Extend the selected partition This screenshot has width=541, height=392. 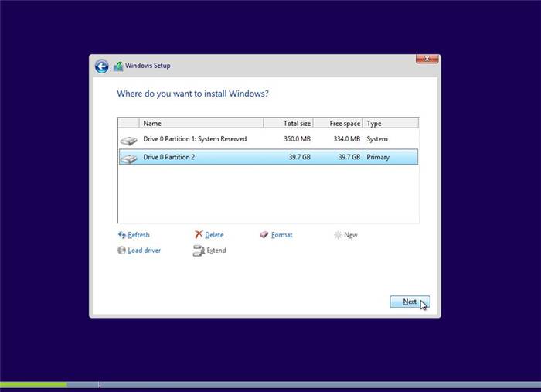click(216, 251)
